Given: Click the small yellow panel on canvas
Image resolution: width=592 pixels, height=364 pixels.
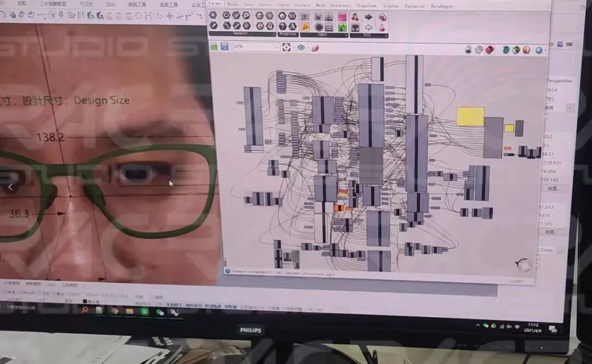Looking at the screenshot, I should [x=509, y=128].
